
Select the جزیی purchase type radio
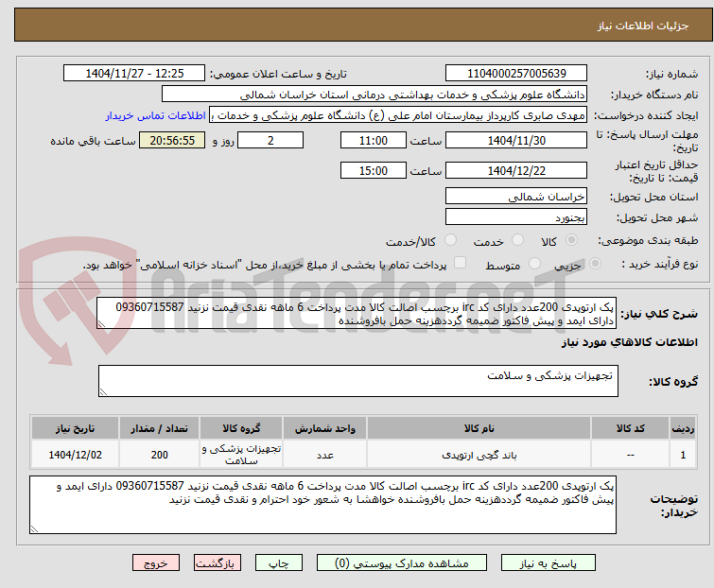(595, 264)
